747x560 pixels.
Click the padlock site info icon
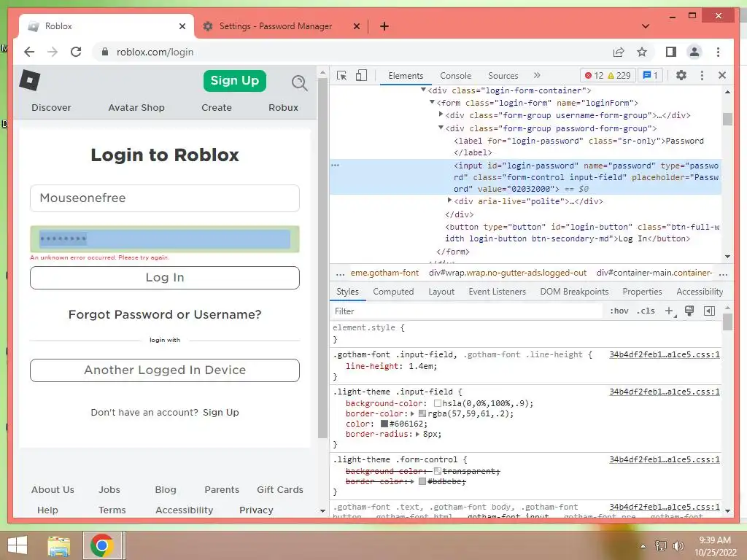pyautogui.click(x=105, y=52)
